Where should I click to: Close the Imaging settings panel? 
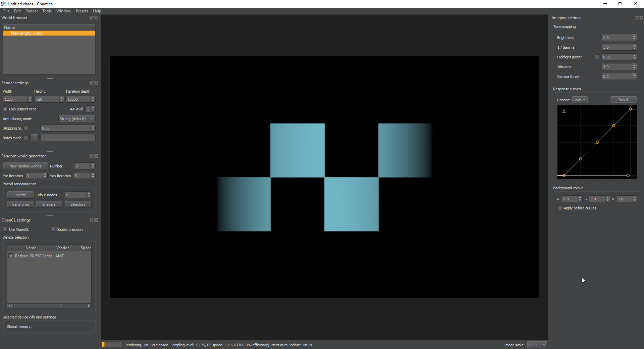coord(642,18)
